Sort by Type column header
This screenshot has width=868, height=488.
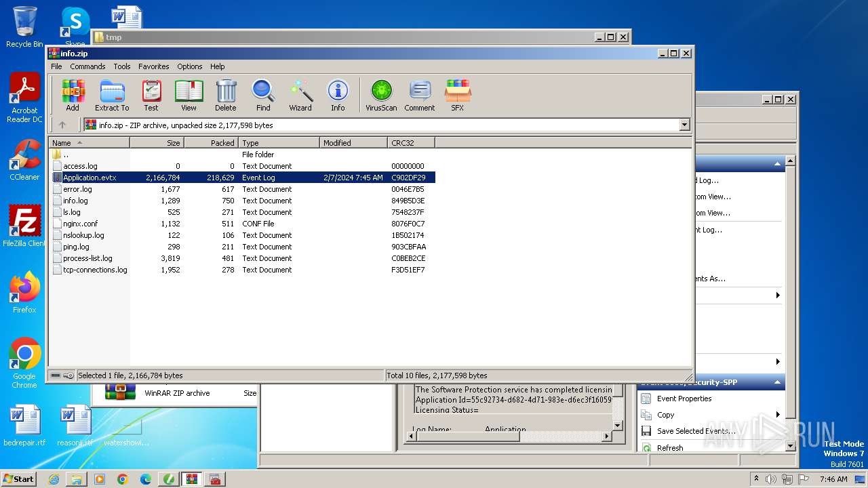pos(279,142)
